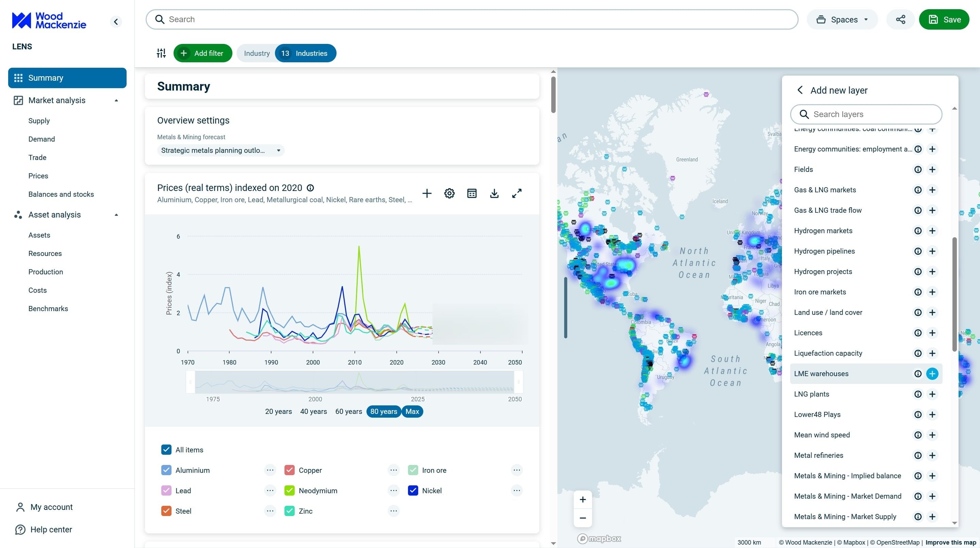The height and width of the screenshot is (548, 980).
Task: Open options for Aluminium series
Action: click(x=270, y=470)
